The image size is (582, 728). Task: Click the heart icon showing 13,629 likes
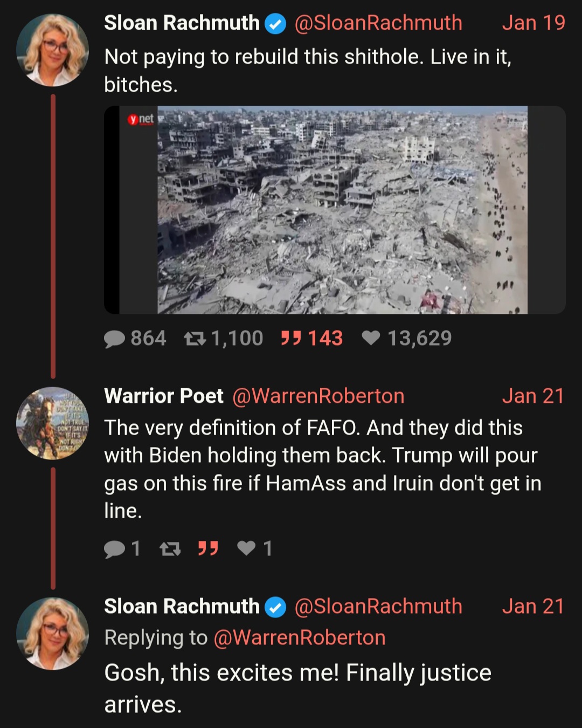coord(371,338)
